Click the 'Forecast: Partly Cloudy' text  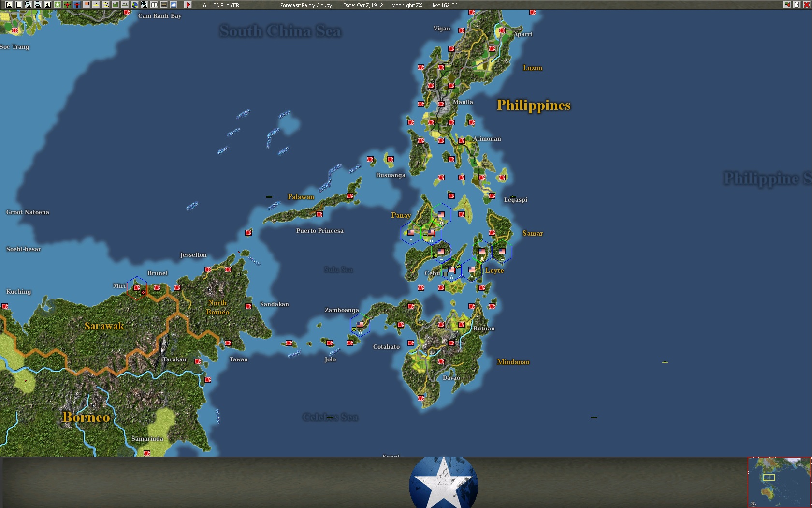click(306, 5)
